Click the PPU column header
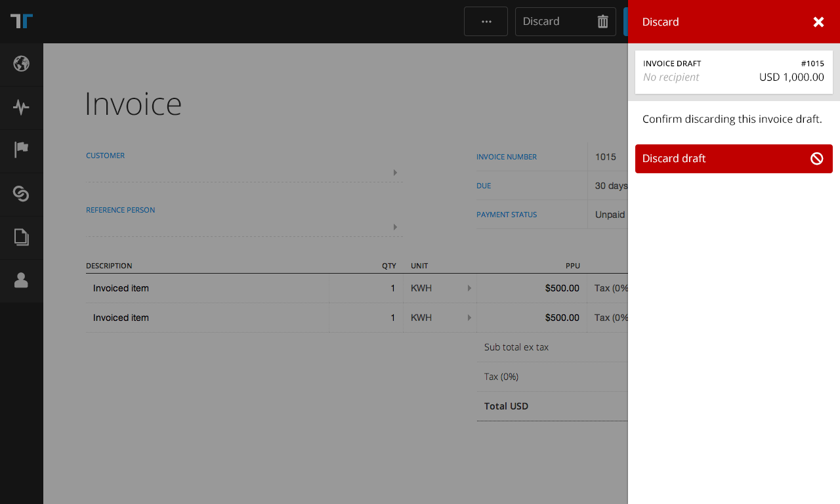 point(573,266)
